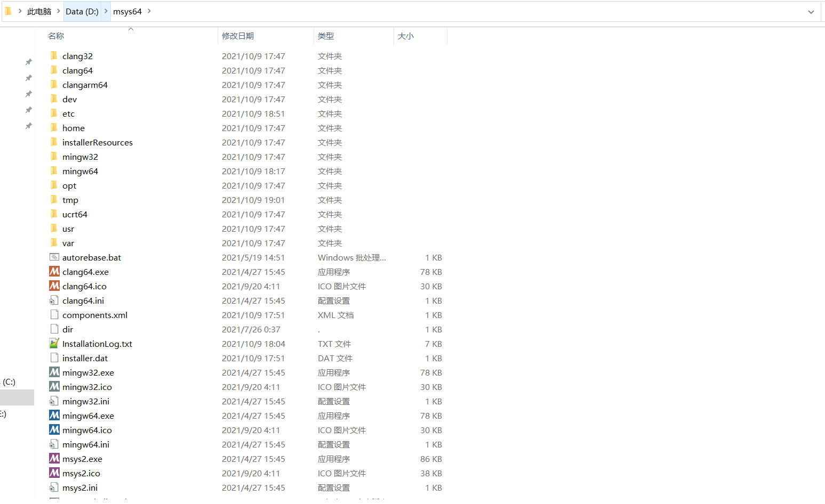The height and width of the screenshot is (504, 825).
Task: Click the TXT 文件 type cell
Action: (x=334, y=344)
